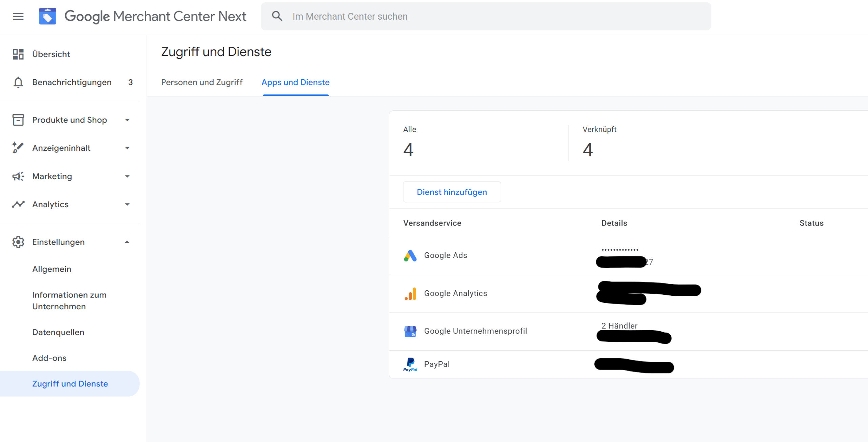868x442 pixels.
Task: Click the Dienst hinzufügen button
Action: pyautogui.click(x=452, y=192)
